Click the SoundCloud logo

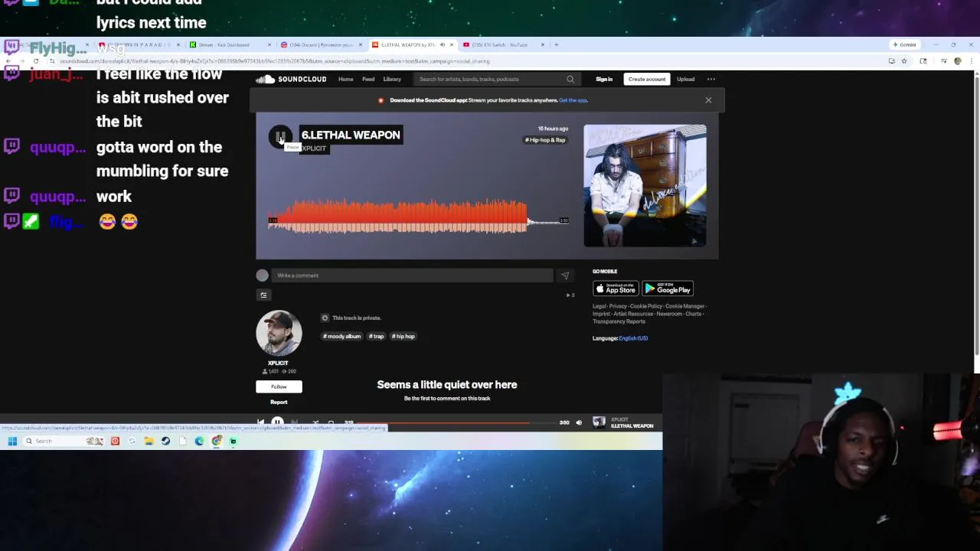point(291,79)
